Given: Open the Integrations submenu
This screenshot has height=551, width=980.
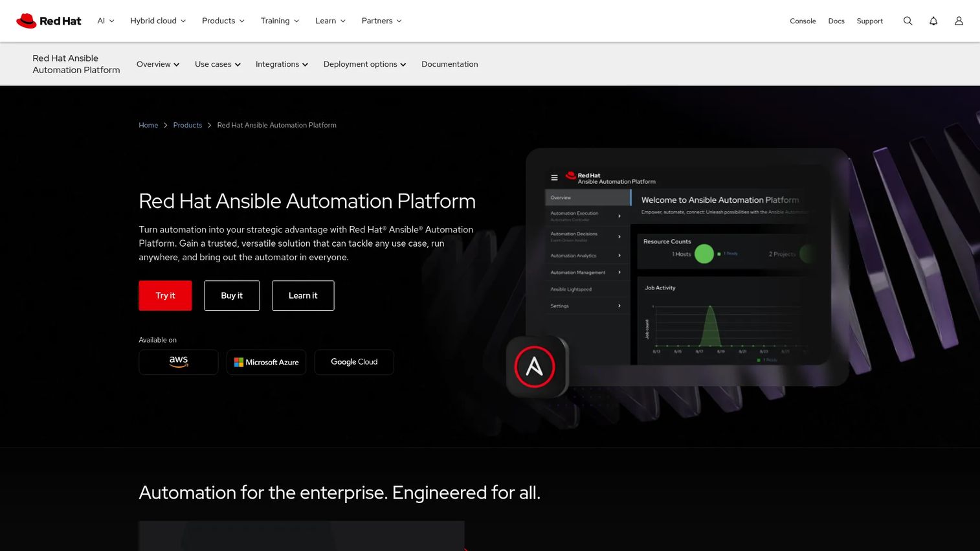Looking at the screenshot, I should pos(282,64).
